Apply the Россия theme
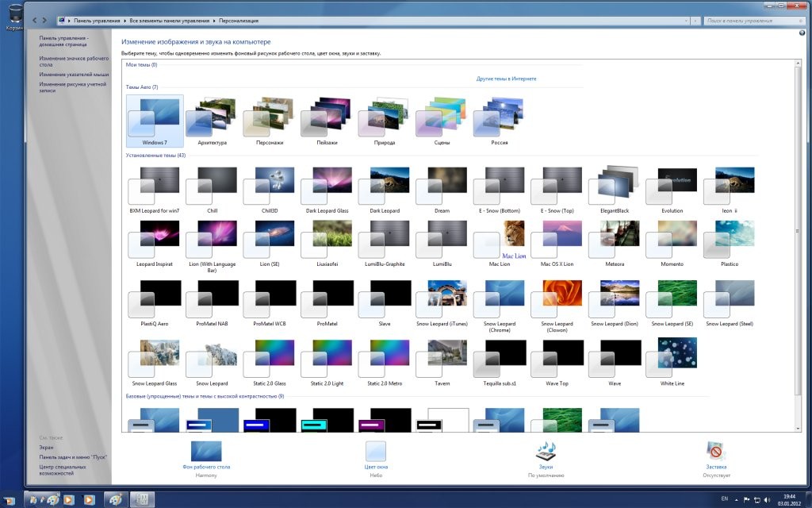This screenshot has height=508, width=812. coord(500,121)
